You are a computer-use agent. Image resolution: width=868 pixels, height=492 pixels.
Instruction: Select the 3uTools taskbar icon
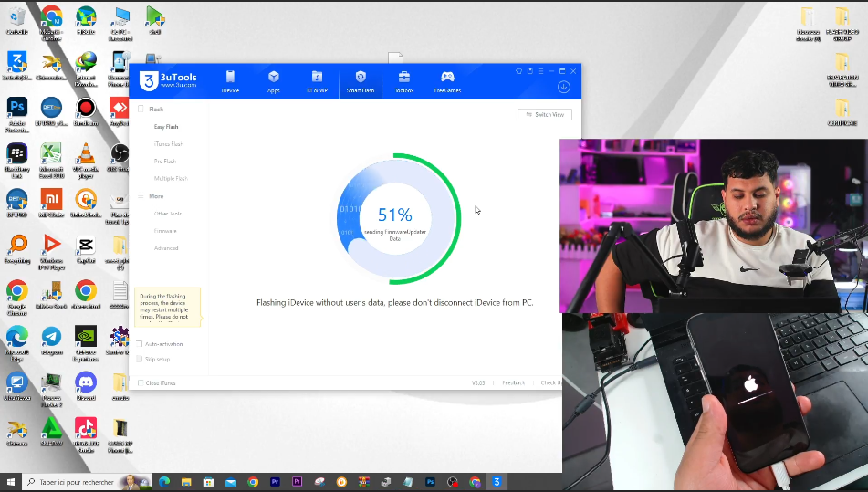pyautogui.click(x=497, y=482)
